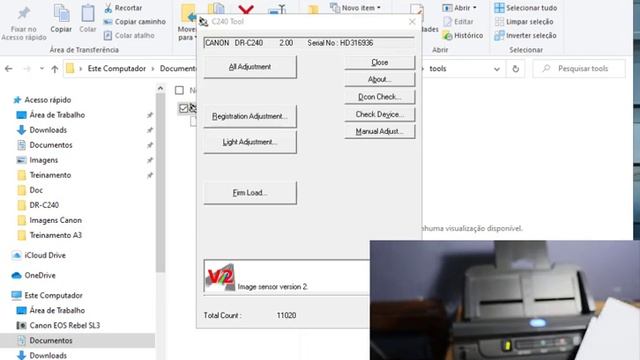Screen dimensions: 640x360
Task: Click the Copiar ribbon icon
Action: tap(61, 14)
